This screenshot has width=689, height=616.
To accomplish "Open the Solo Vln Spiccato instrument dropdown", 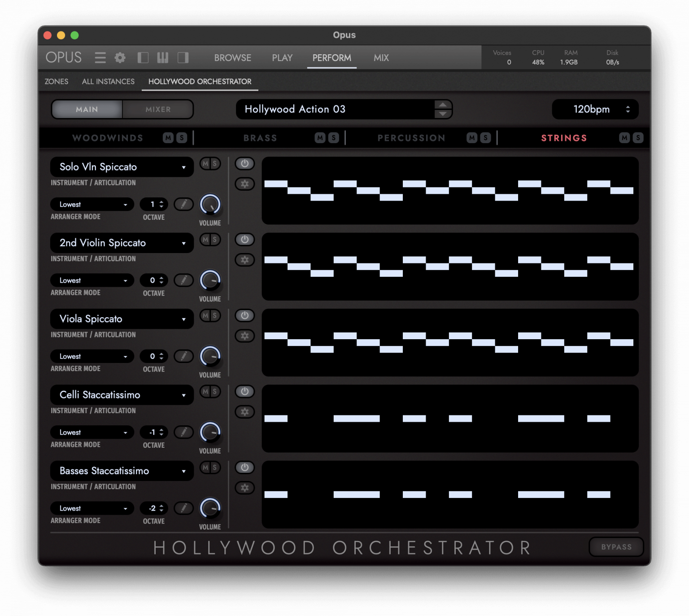I will coord(122,167).
